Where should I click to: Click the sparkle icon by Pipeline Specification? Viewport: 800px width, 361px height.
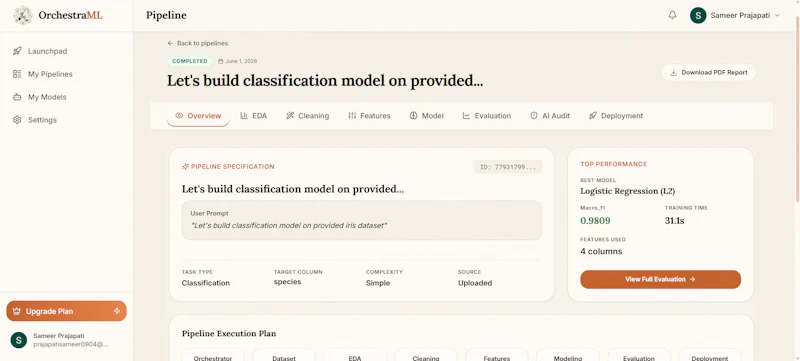(185, 167)
